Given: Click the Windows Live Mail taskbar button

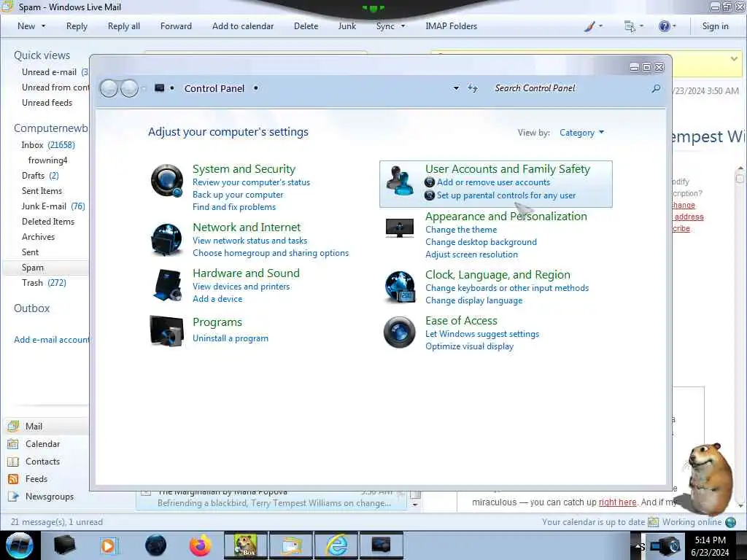Looking at the screenshot, I should [292, 545].
